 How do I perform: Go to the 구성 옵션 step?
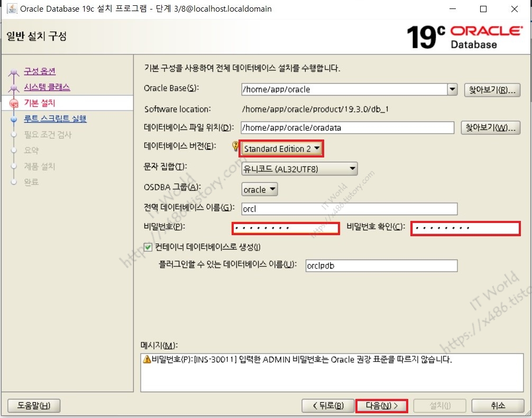[40, 71]
